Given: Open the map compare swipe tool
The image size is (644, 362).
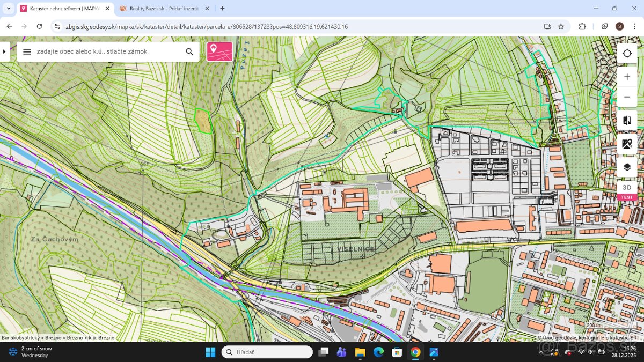Looking at the screenshot, I should tap(627, 121).
